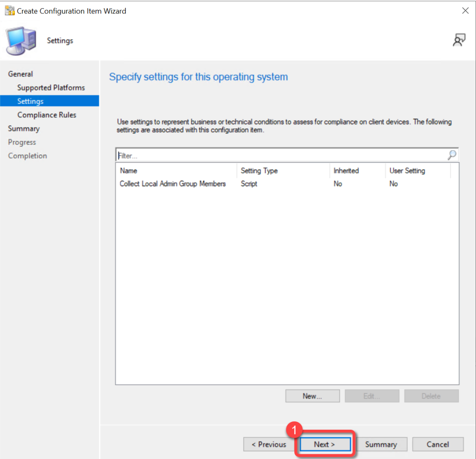Type in the Filter search field

(x=279, y=155)
